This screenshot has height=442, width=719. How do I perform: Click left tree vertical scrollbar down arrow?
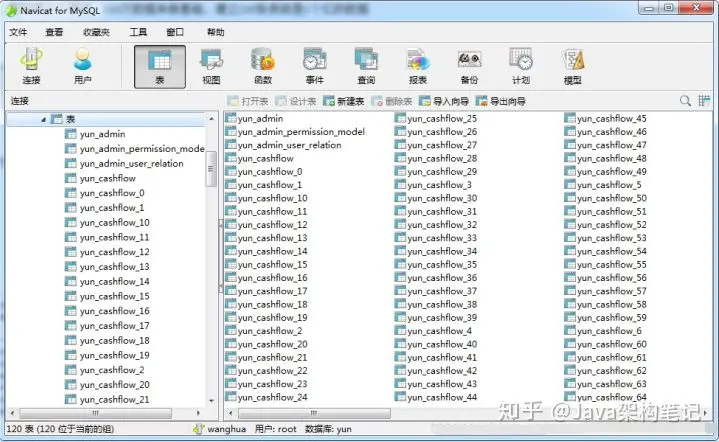(x=211, y=401)
